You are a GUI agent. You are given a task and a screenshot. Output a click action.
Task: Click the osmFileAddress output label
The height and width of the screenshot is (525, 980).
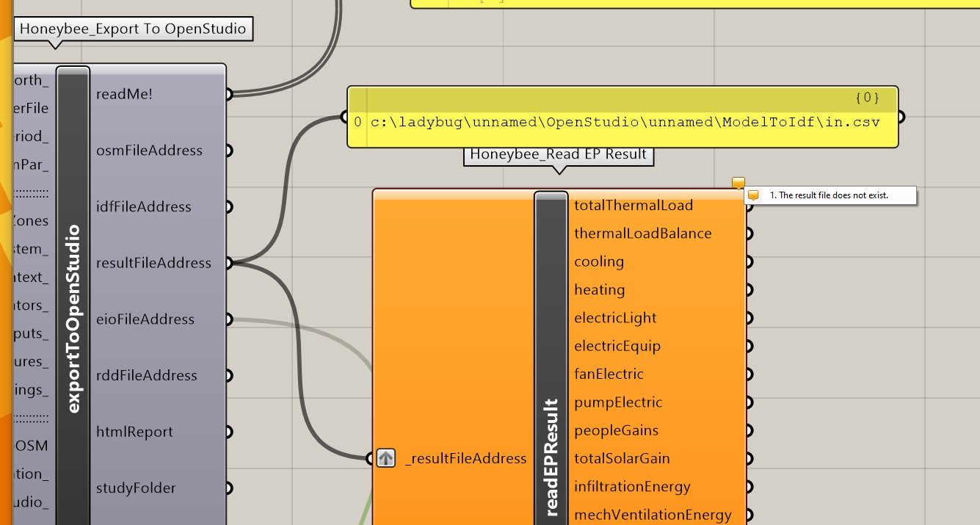pyautogui.click(x=149, y=151)
